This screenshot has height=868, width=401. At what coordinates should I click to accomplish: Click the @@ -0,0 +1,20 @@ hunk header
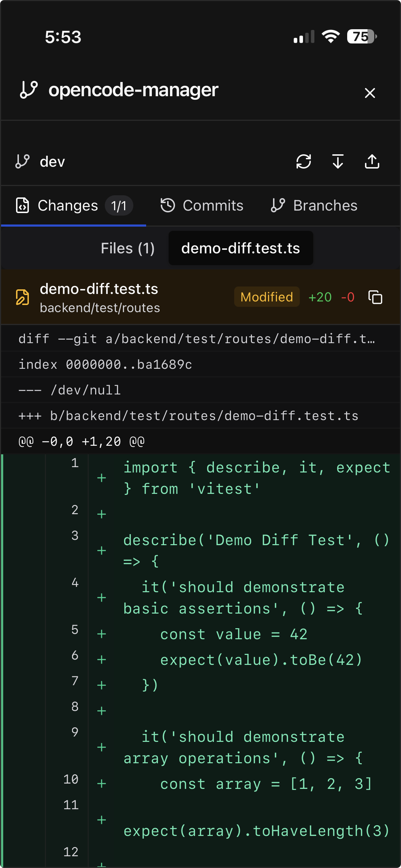point(81,441)
